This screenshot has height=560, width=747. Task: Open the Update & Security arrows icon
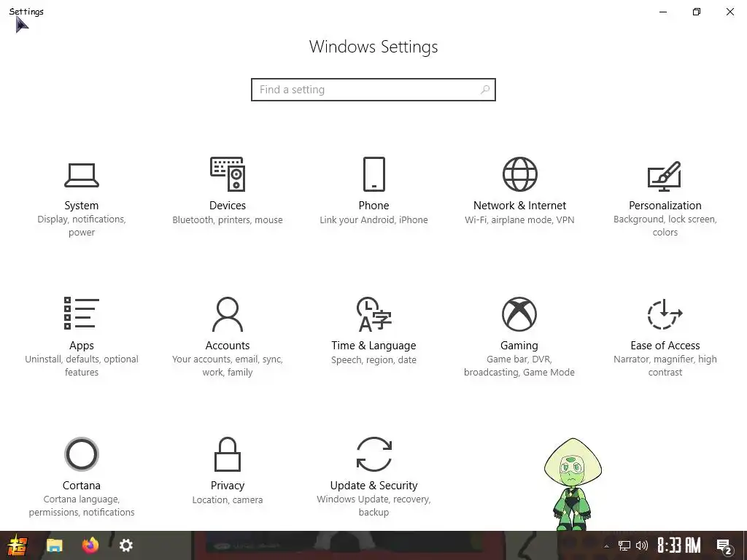[374, 454]
